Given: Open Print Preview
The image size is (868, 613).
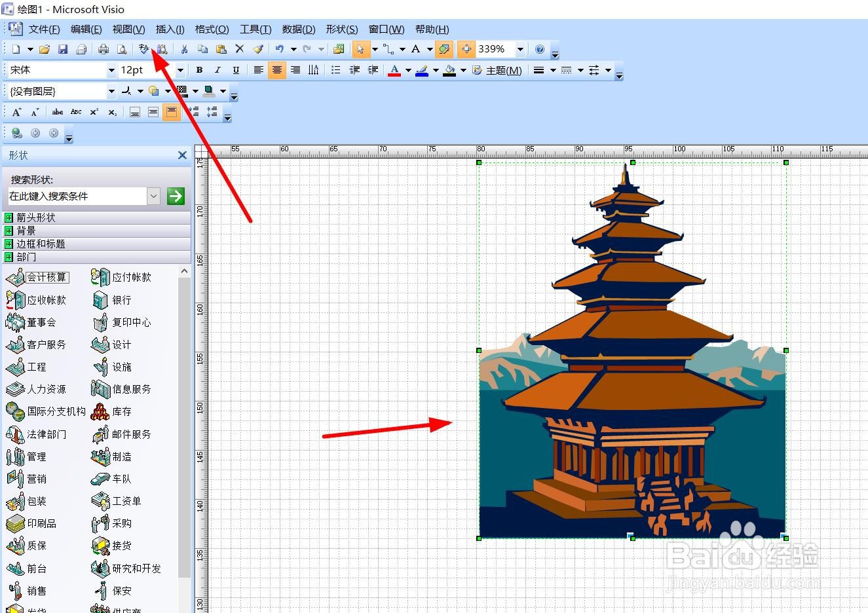Looking at the screenshot, I should (x=122, y=49).
